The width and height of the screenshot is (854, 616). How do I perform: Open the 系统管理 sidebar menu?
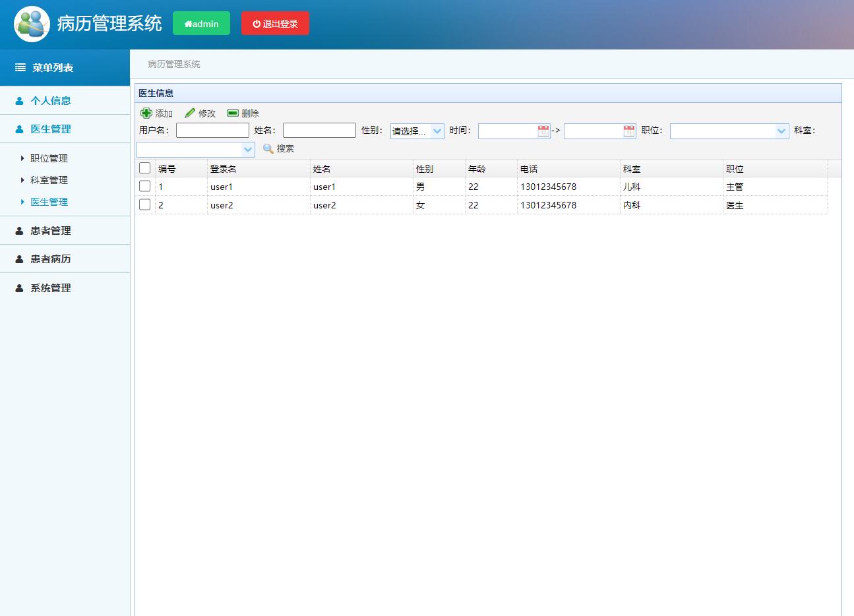pyautogui.click(x=51, y=288)
